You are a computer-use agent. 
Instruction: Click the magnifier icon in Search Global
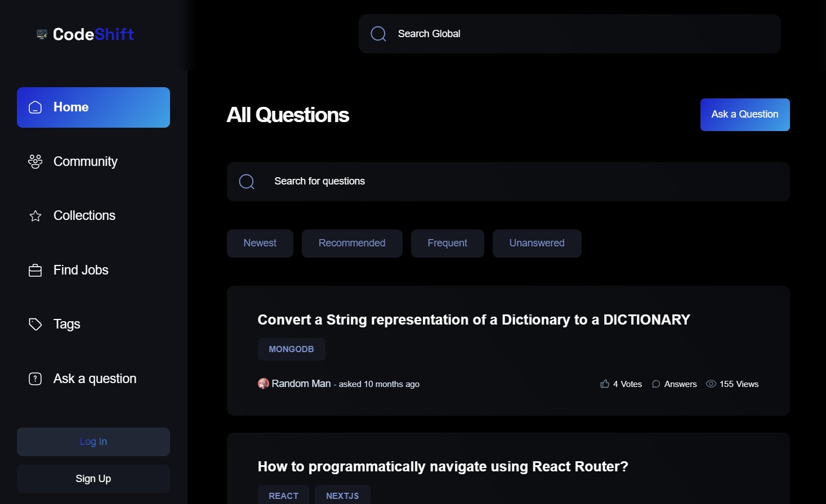[378, 34]
